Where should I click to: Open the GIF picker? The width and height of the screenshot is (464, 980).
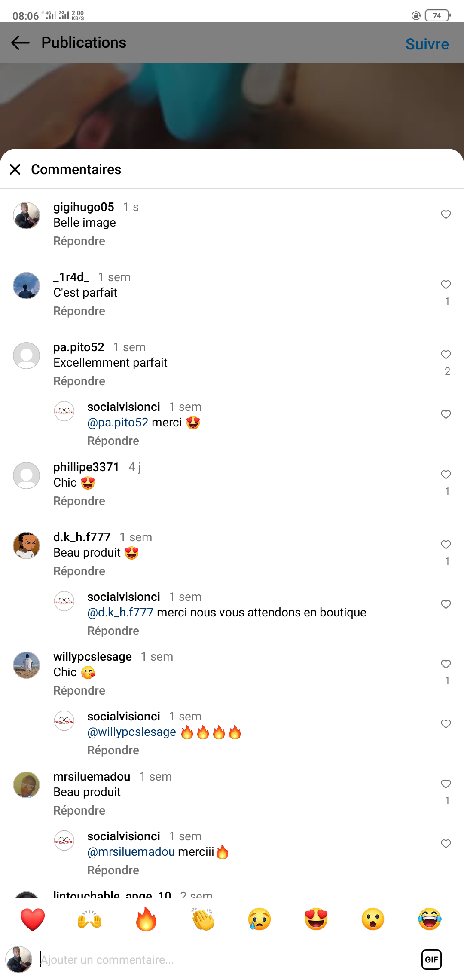point(431,959)
